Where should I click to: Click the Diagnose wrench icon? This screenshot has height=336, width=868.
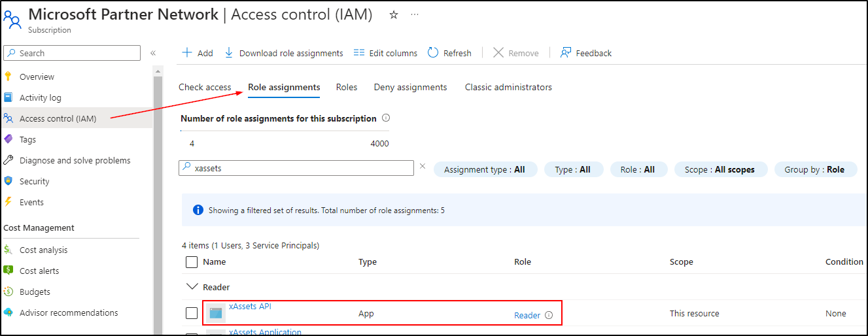click(x=9, y=160)
